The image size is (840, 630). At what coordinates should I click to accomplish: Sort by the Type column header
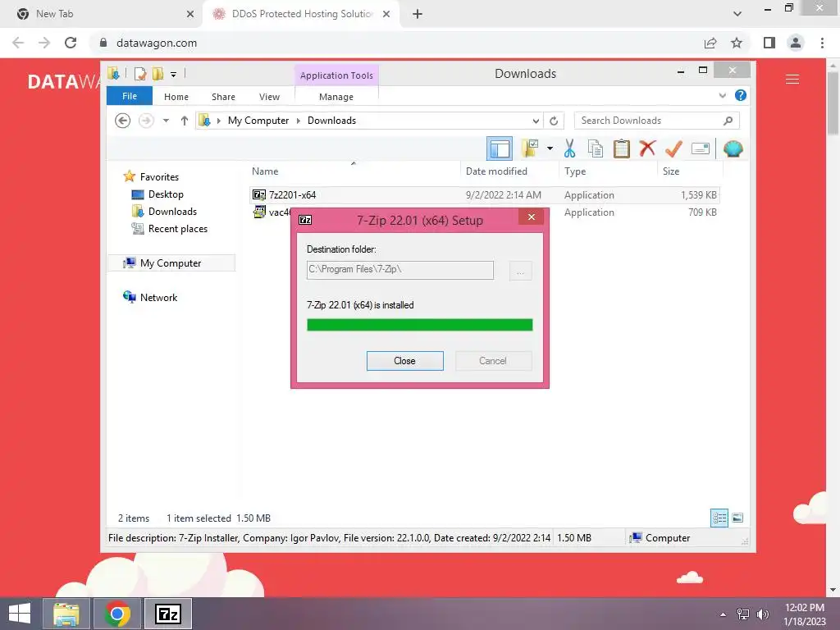(x=575, y=171)
